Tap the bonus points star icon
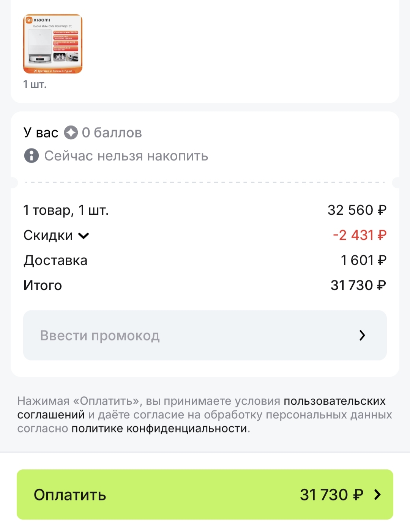 point(71,133)
